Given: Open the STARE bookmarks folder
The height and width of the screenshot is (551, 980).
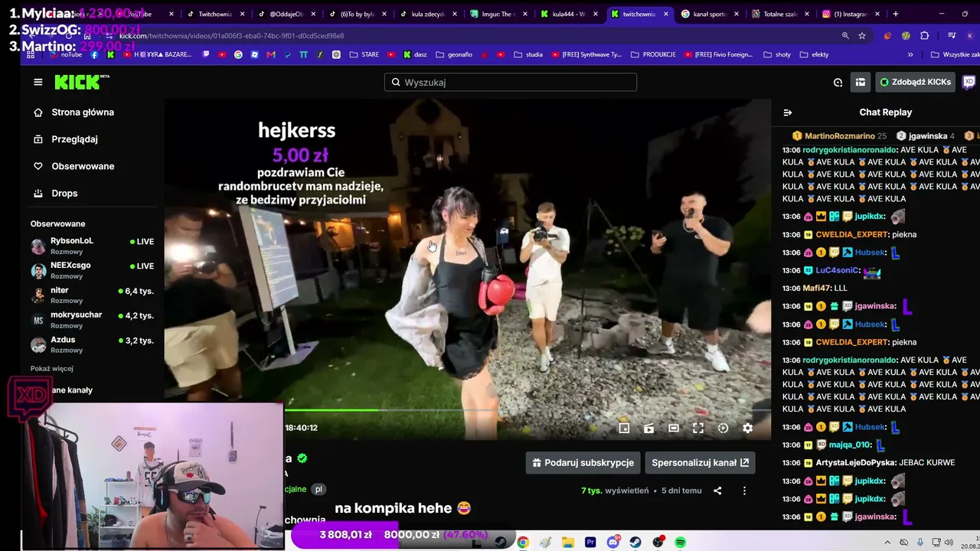Looking at the screenshot, I should [x=364, y=55].
